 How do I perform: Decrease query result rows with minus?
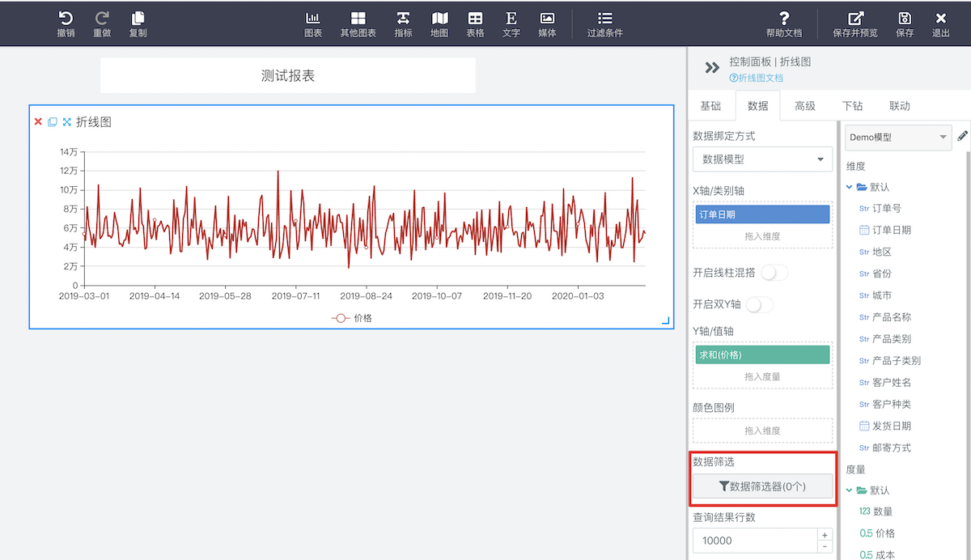pyautogui.click(x=825, y=546)
